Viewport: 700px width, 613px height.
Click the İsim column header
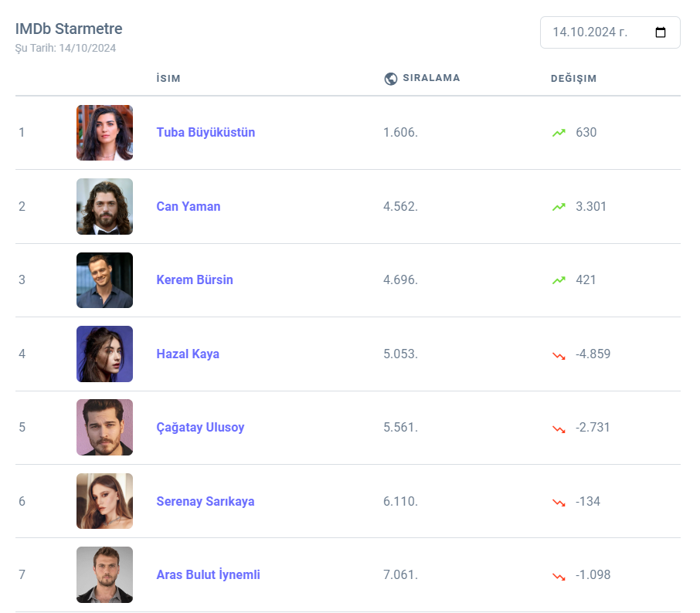pyautogui.click(x=168, y=79)
